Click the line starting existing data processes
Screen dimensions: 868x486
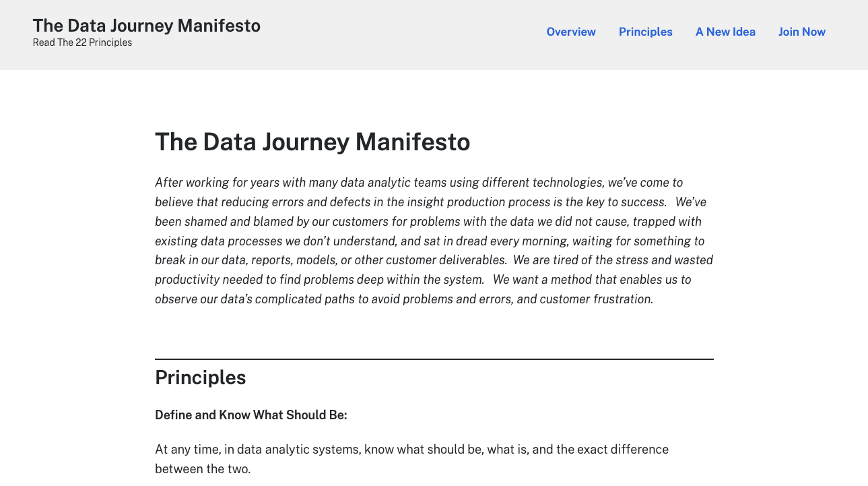429,241
